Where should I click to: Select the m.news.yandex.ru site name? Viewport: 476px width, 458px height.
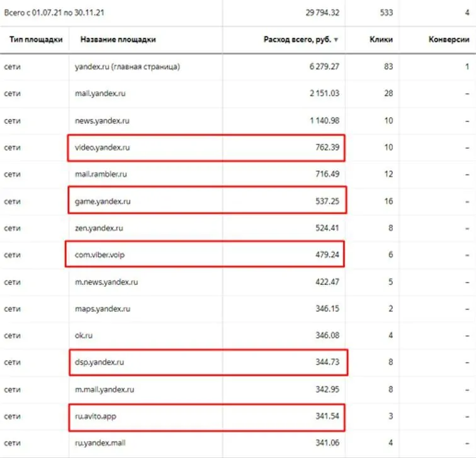106,282
